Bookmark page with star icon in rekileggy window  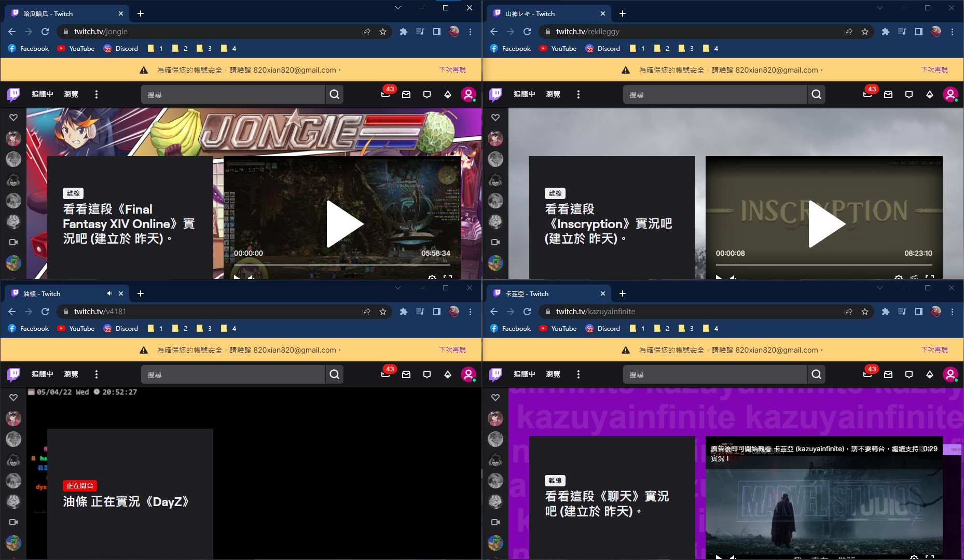point(865,32)
